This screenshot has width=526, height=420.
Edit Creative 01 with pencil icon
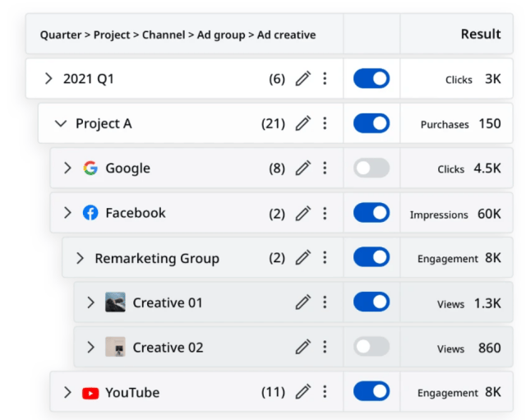coord(303,302)
